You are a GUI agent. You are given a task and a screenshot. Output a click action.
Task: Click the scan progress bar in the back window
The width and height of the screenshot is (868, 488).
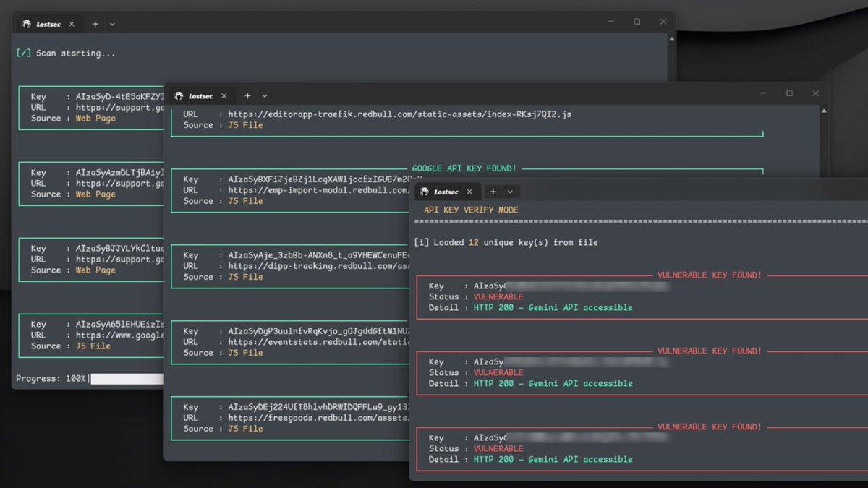(x=127, y=379)
